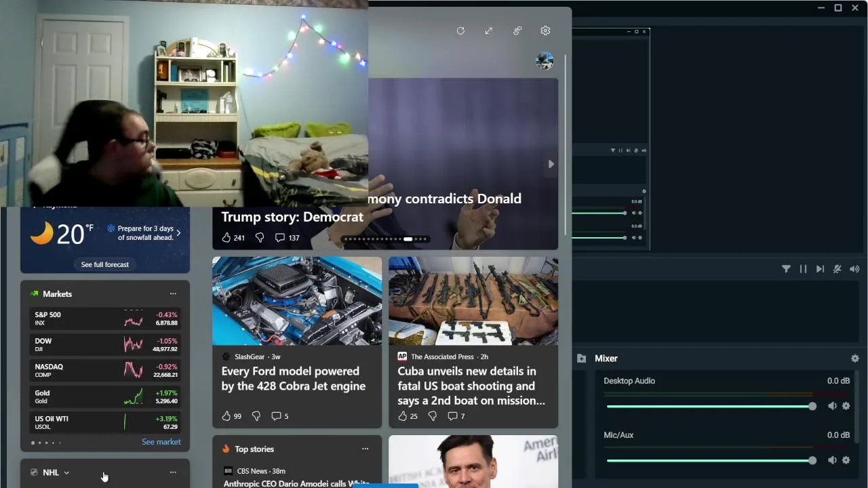Open Trump story: Democrat headline
Viewport: 868px width, 488px height.
click(x=292, y=217)
